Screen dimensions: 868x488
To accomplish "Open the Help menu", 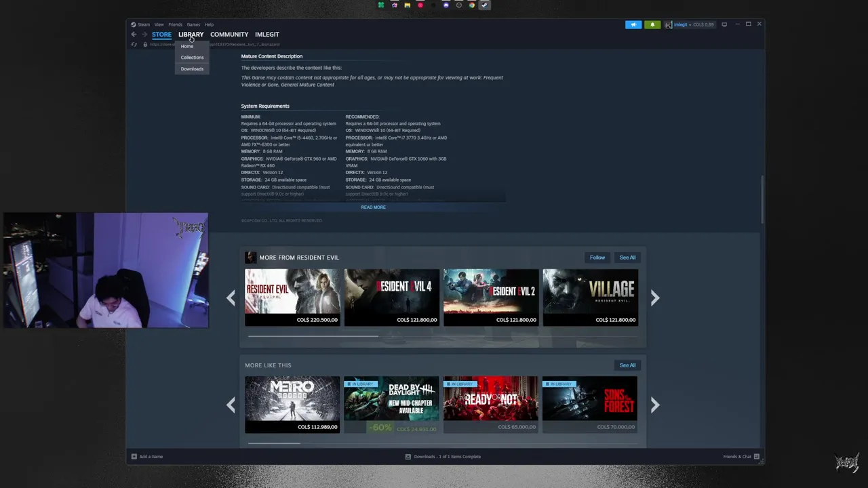I will point(209,24).
